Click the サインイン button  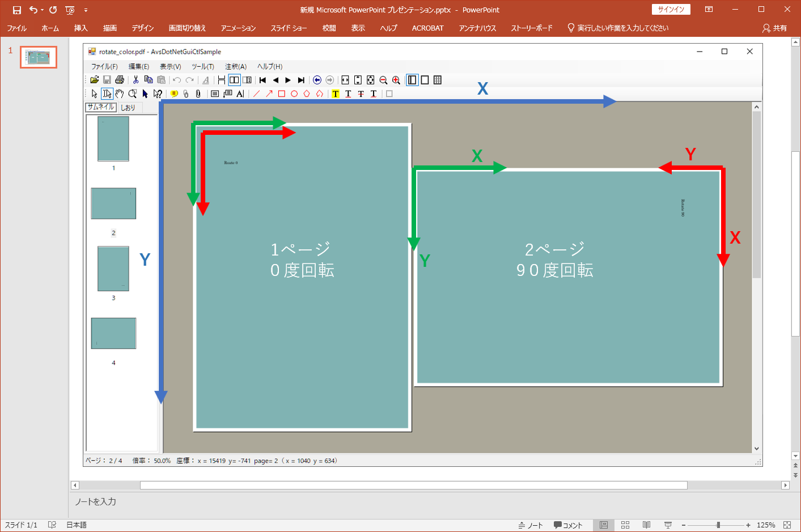(671, 9)
